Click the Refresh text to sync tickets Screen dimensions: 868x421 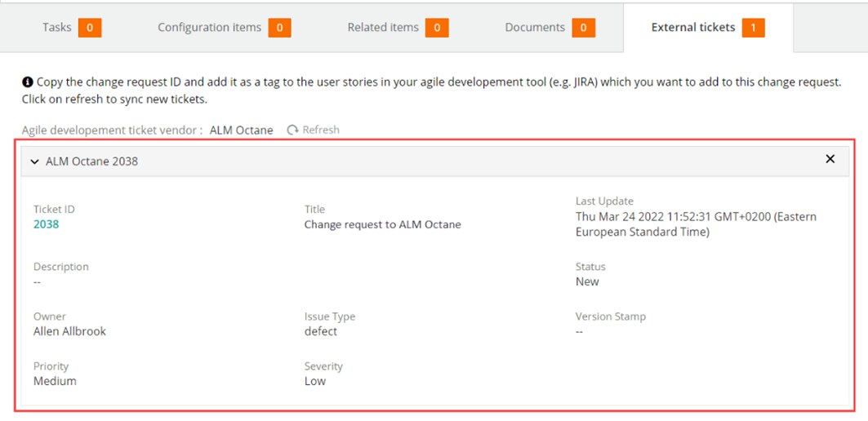click(x=321, y=131)
